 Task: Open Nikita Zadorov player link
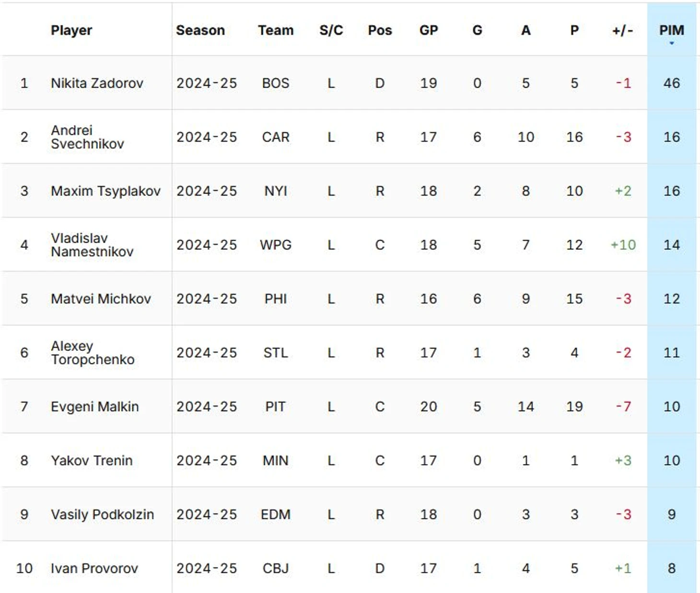pos(97,83)
